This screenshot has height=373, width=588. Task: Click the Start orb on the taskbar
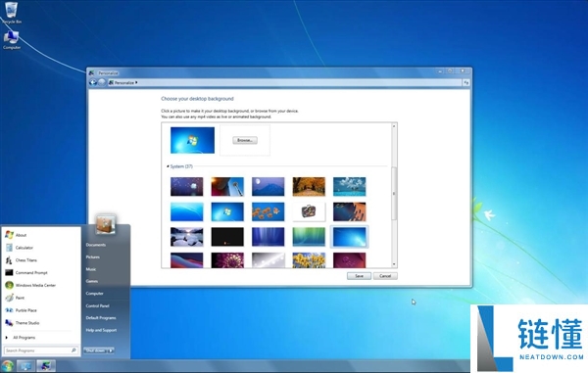(x=7, y=365)
